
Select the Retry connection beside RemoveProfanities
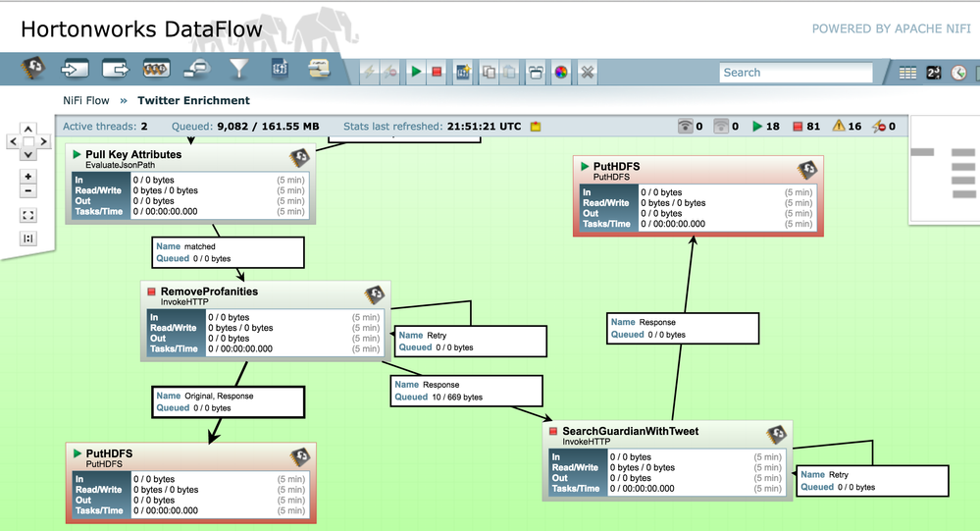(471, 341)
